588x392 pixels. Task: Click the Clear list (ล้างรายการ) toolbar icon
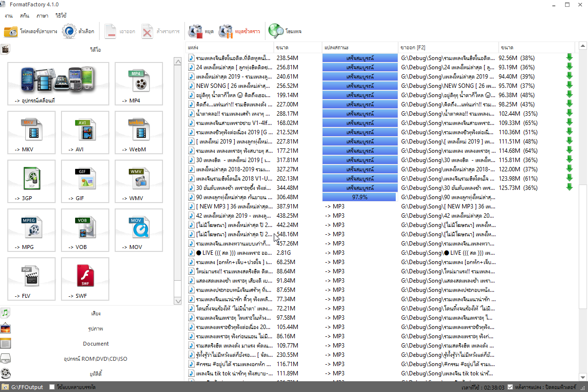pos(161,32)
